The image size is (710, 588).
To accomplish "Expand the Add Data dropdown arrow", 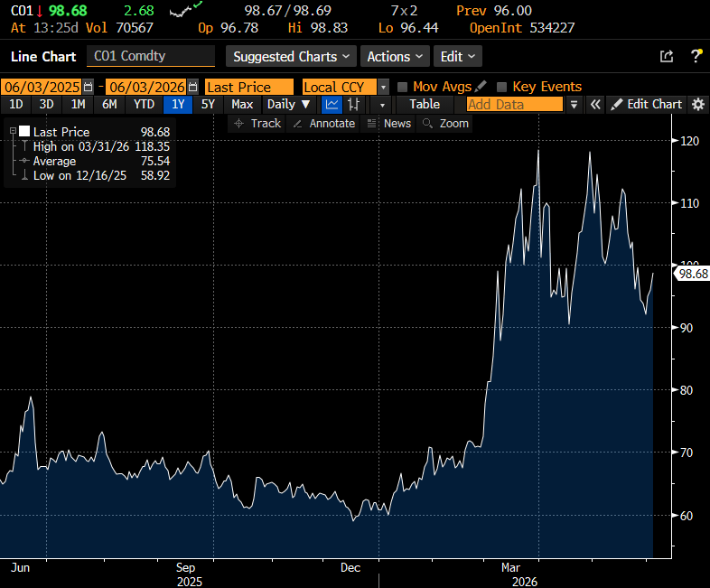I will pyautogui.click(x=574, y=105).
